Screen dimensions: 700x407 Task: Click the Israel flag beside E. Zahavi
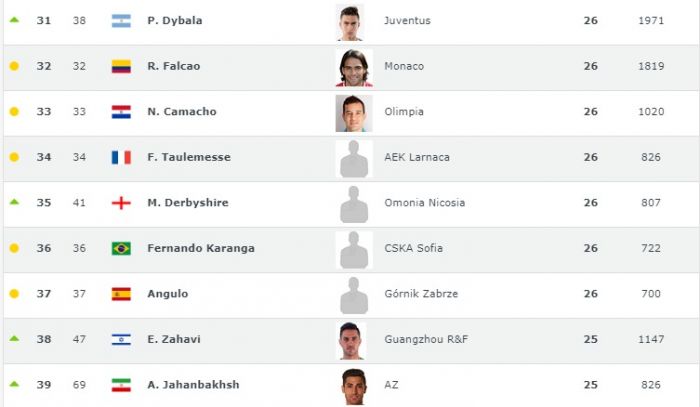pyautogui.click(x=121, y=339)
